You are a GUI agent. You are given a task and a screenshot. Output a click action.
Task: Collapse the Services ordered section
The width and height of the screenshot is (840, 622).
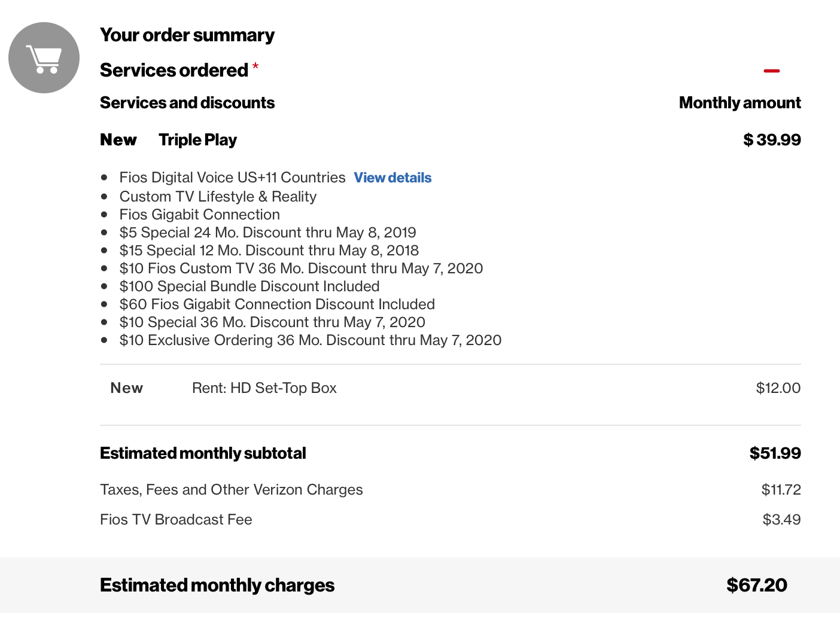point(771,71)
